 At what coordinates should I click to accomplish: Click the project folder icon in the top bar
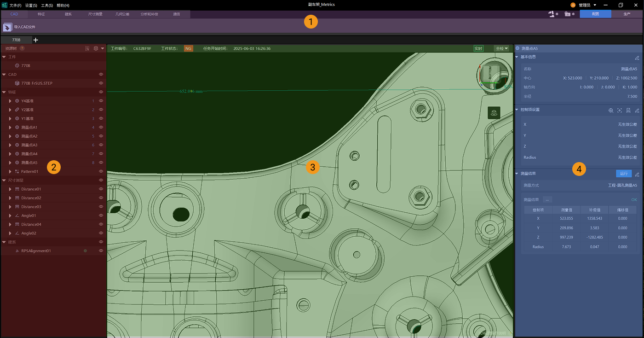[568, 14]
